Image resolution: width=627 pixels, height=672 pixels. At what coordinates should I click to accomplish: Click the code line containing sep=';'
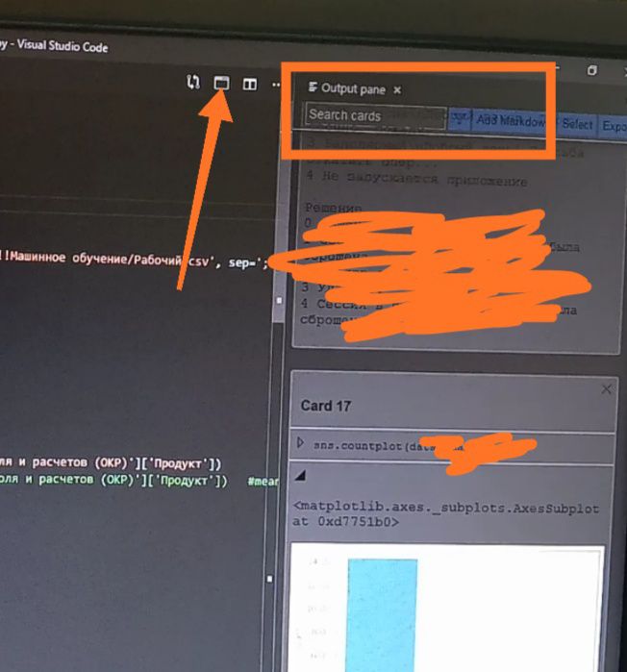coord(134,261)
